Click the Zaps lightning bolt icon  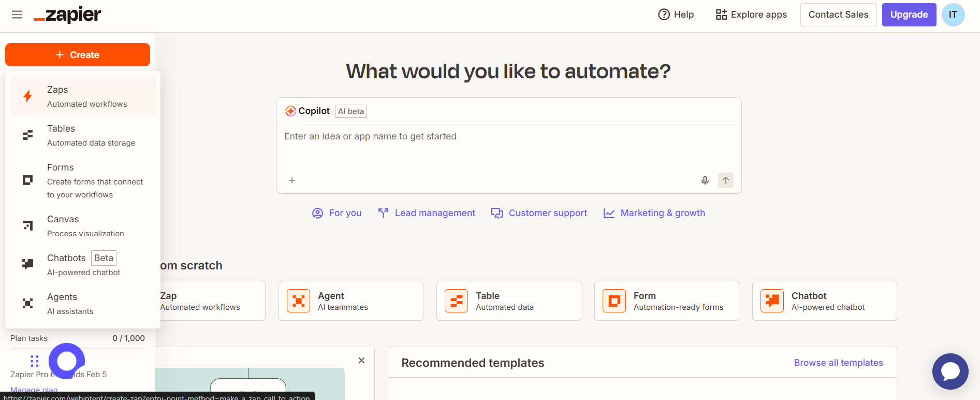[x=28, y=96]
